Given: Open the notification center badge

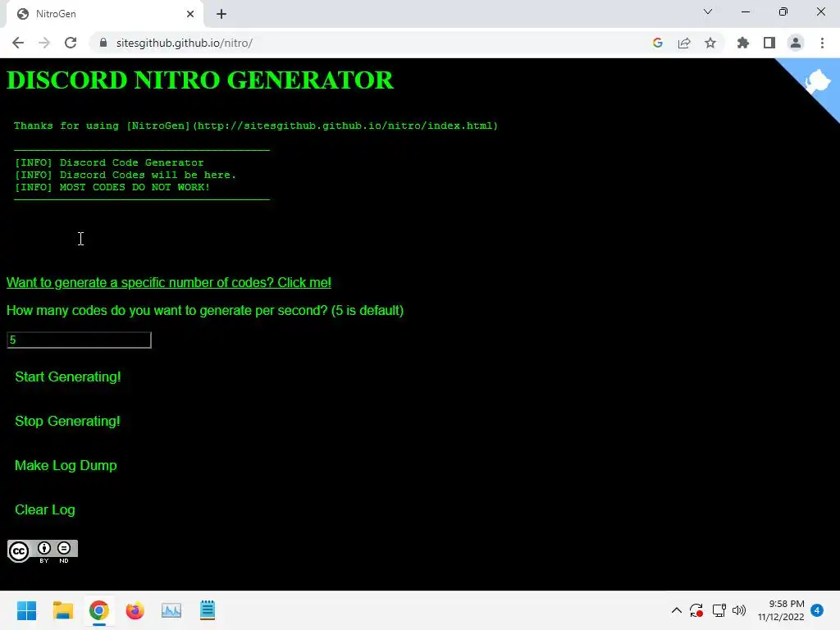Looking at the screenshot, I should click(817, 610).
